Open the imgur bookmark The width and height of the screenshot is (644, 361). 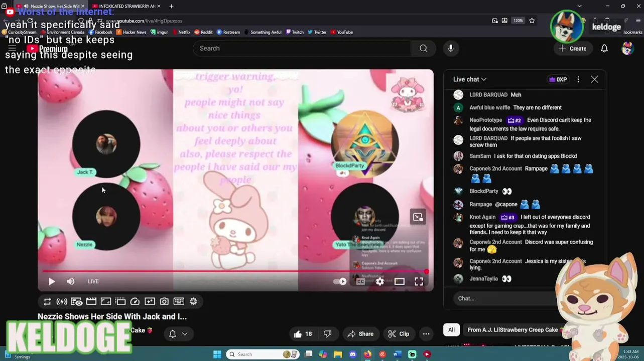pos(159,32)
